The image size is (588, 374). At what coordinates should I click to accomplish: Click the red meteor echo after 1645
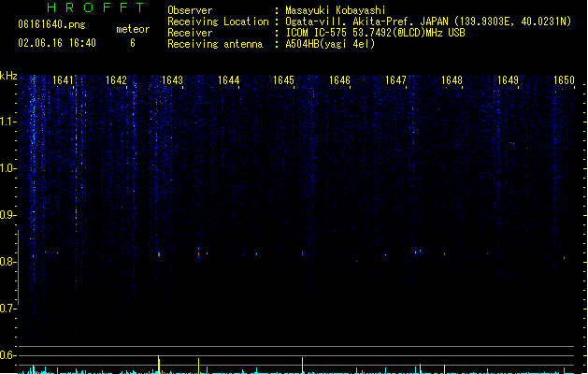[x=302, y=253]
